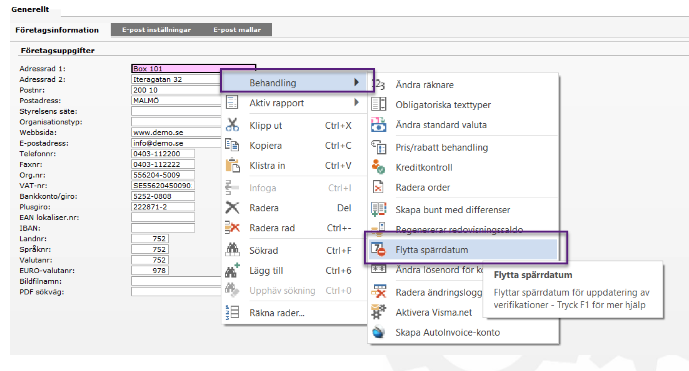Click the Aktivera Visma.net icon
The image size is (689, 371).
[x=378, y=312]
